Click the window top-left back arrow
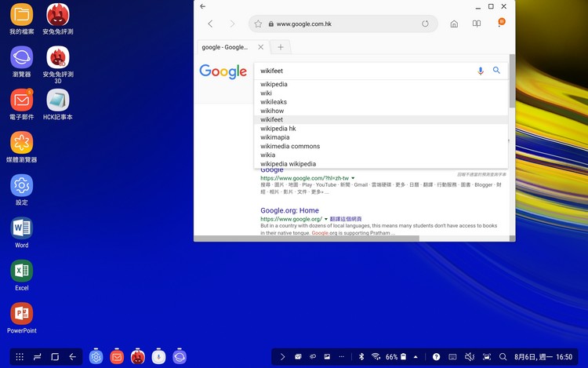588x368 pixels. 203,6
